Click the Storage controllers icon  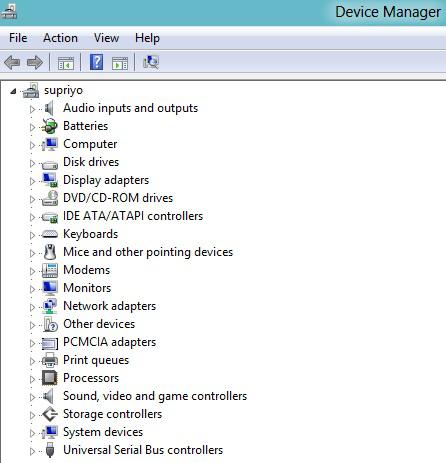pos(50,414)
